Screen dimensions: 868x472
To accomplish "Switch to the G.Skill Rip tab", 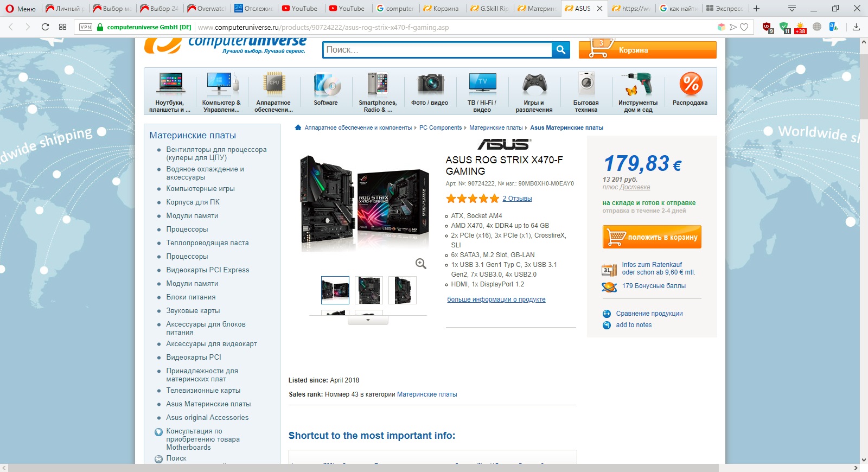I will [489, 8].
